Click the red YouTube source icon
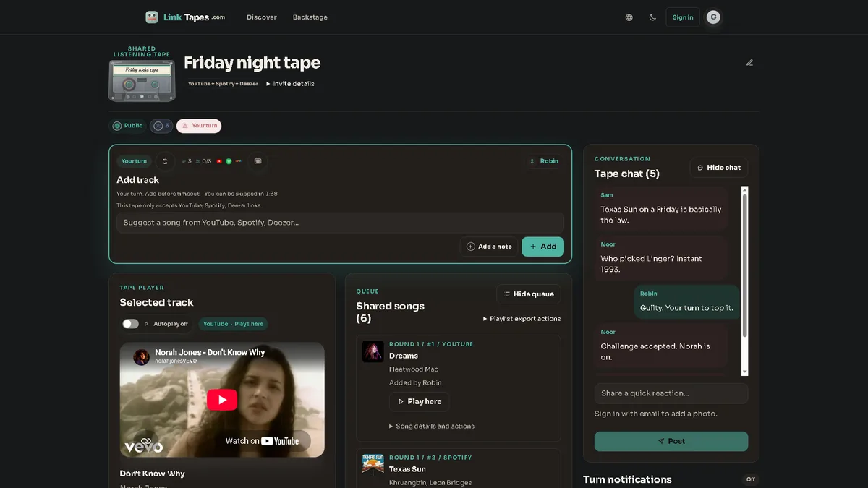 [219, 161]
